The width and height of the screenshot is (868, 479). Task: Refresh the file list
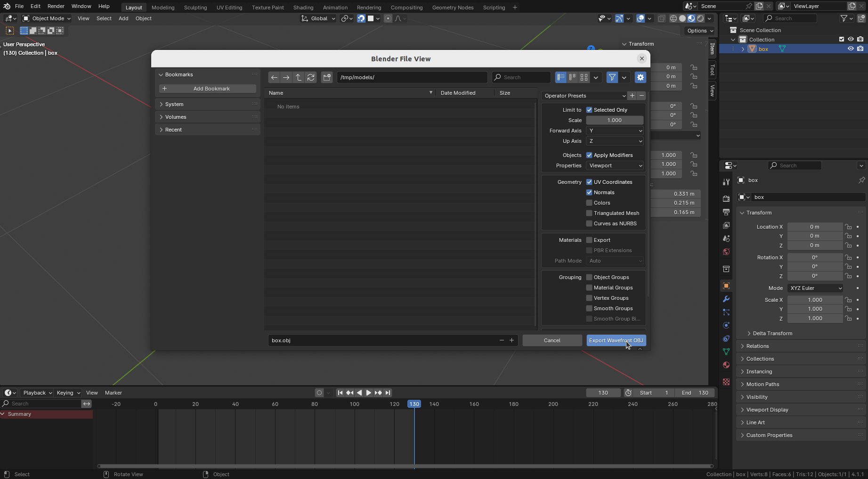pyautogui.click(x=311, y=77)
